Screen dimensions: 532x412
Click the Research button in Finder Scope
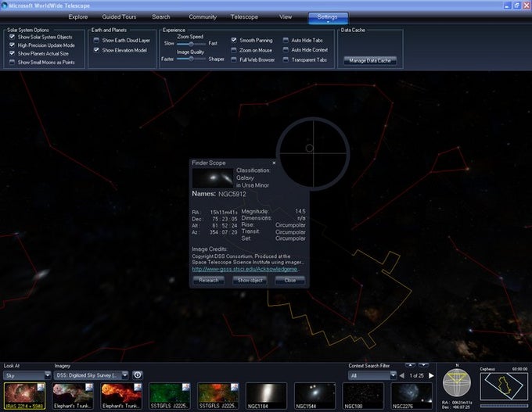coord(209,281)
